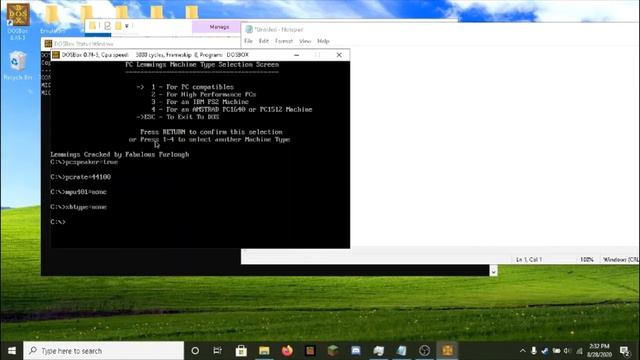This screenshot has height=360, width=640.
Task: Open the Manage tab in File Explorer
Action: [x=219, y=27]
